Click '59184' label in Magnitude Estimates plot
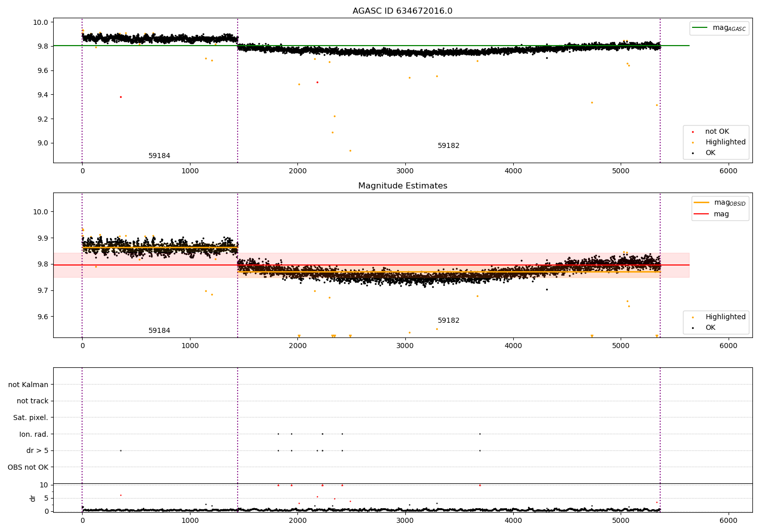This screenshot has width=760, height=532. pyautogui.click(x=159, y=331)
